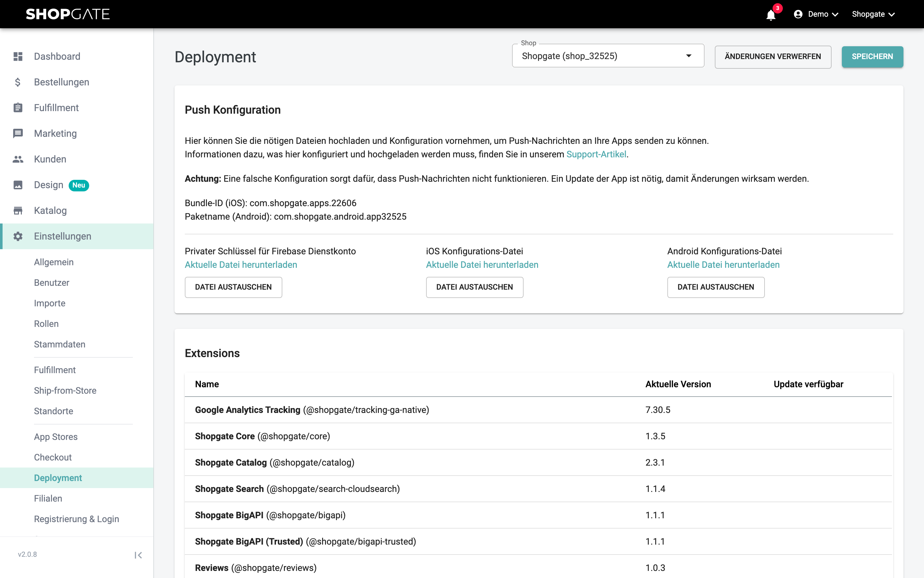The height and width of the screenshot is (578, 924).
Task: Download current iOS configuration file
Action: pyautogui.click(x=482, y=265)
